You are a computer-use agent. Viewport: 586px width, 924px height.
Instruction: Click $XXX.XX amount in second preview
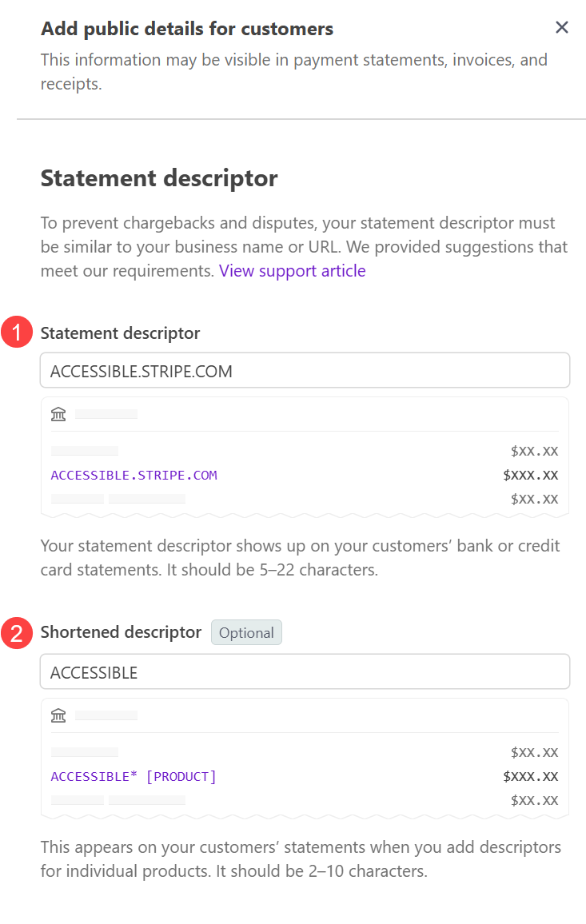[531, 777]
